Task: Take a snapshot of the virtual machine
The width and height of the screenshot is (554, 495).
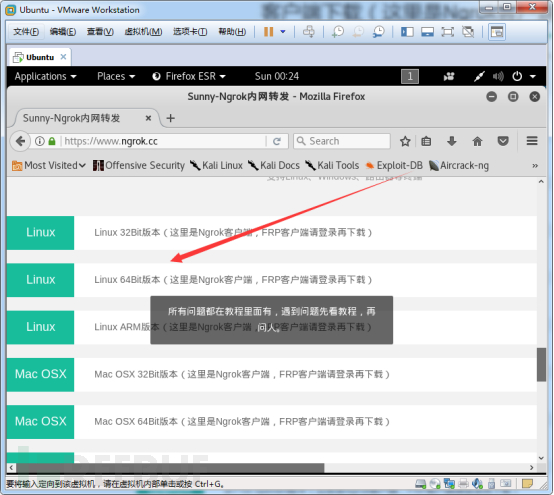Action: (338, 32)
